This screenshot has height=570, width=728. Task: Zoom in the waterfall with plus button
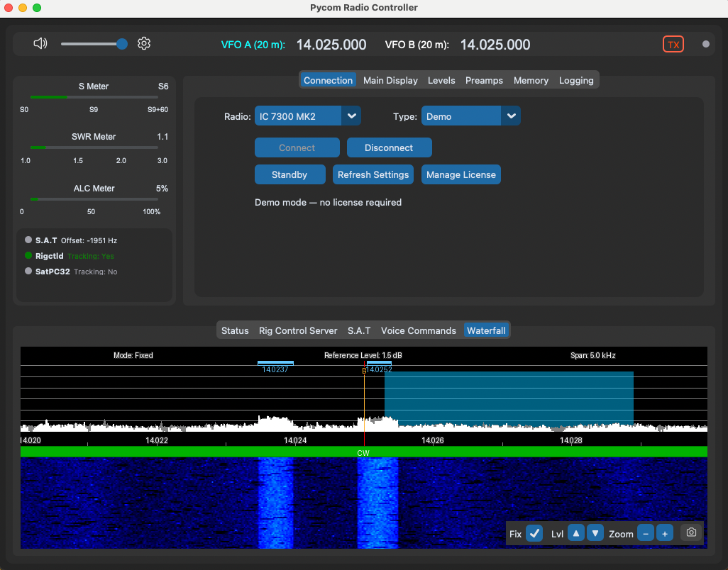click(x=665, y=533)
